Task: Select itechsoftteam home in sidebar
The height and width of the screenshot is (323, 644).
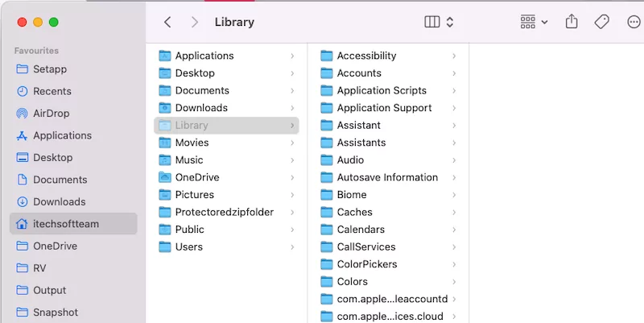Action: pos(73,224)
